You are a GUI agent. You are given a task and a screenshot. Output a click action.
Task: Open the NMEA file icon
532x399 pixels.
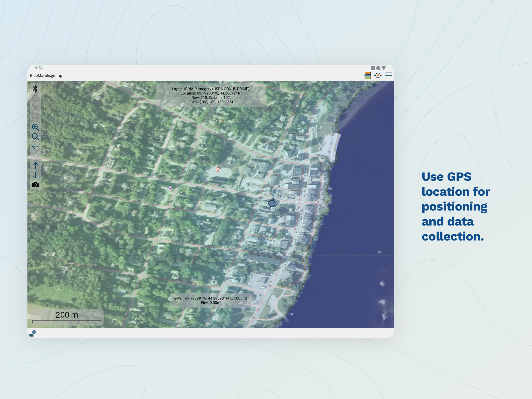(35, 117)
